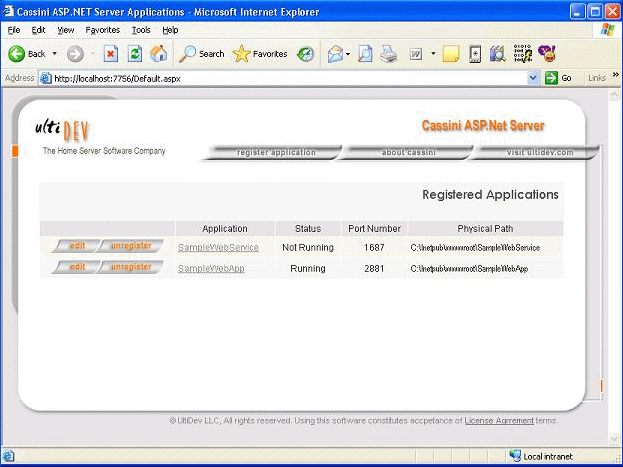Click the Physical Path column header

coord(485,229)
